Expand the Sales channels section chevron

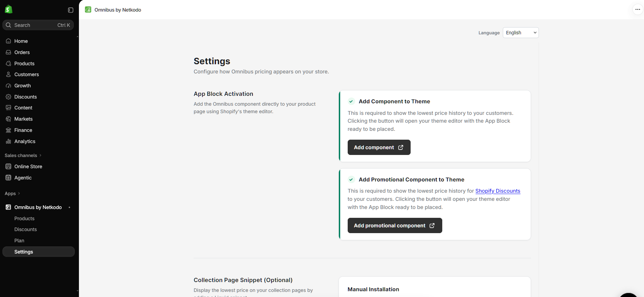point(40,155)
